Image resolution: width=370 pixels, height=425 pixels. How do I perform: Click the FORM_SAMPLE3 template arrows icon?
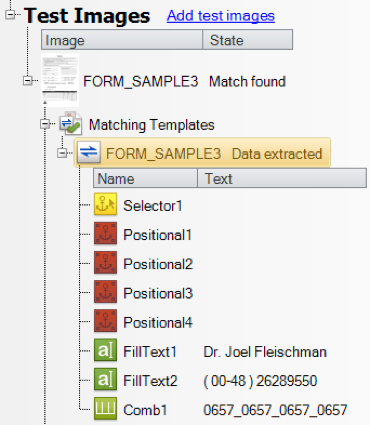pyautogui.click(x=89, y=152)
